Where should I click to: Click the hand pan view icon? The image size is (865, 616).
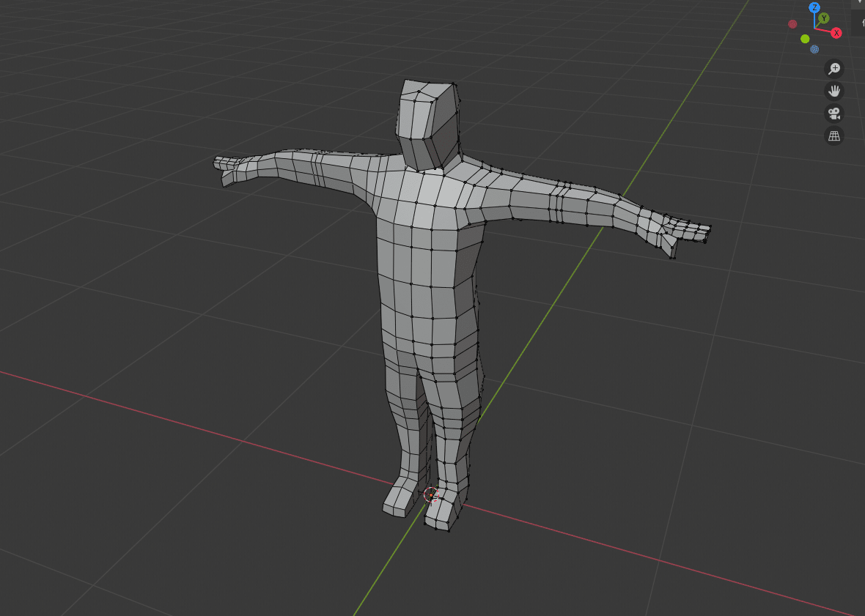834,91
